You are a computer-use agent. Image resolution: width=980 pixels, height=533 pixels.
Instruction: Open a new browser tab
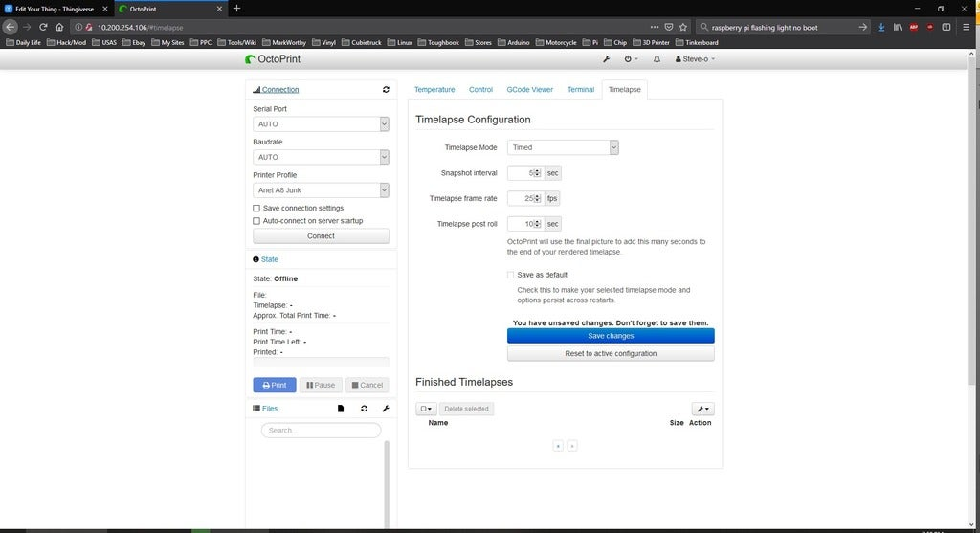point(237,9)
